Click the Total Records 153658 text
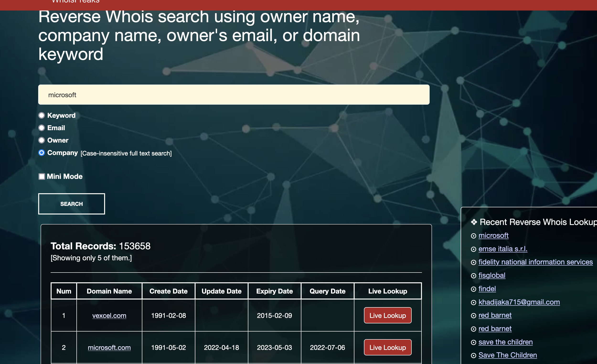 (101, 246)
